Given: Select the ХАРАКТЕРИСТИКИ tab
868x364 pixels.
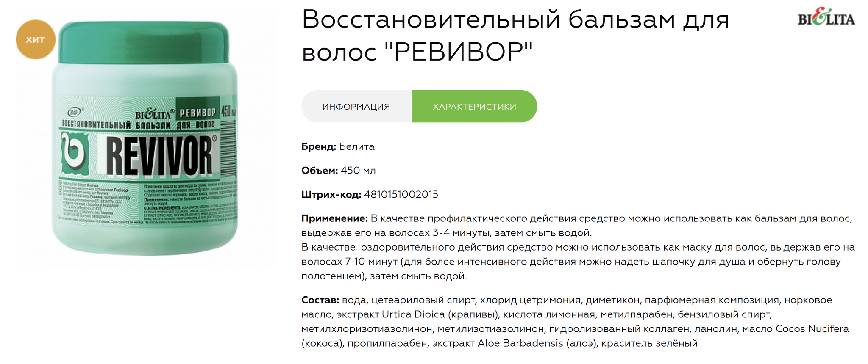Looking at the screenshot, I should pyautogui.click(x=474, y=107).
